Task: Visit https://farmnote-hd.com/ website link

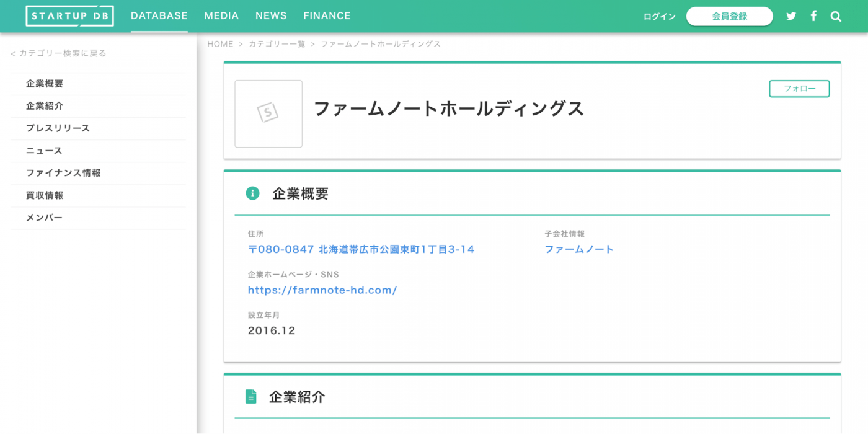Action: click(x=322, y=290)
